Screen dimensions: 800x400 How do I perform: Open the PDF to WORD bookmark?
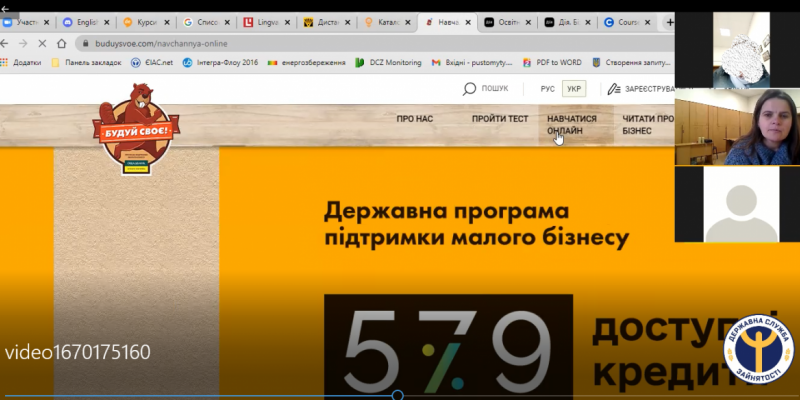click(550, 62)
